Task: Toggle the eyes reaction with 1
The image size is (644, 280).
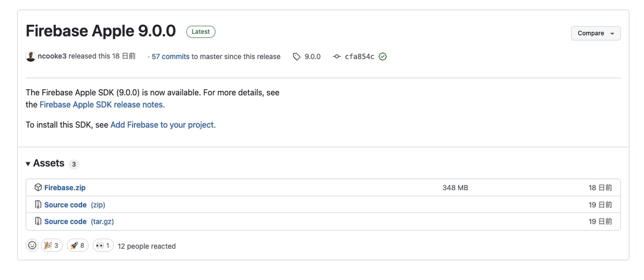Action: pyautogui.click(x=103, y=246)
